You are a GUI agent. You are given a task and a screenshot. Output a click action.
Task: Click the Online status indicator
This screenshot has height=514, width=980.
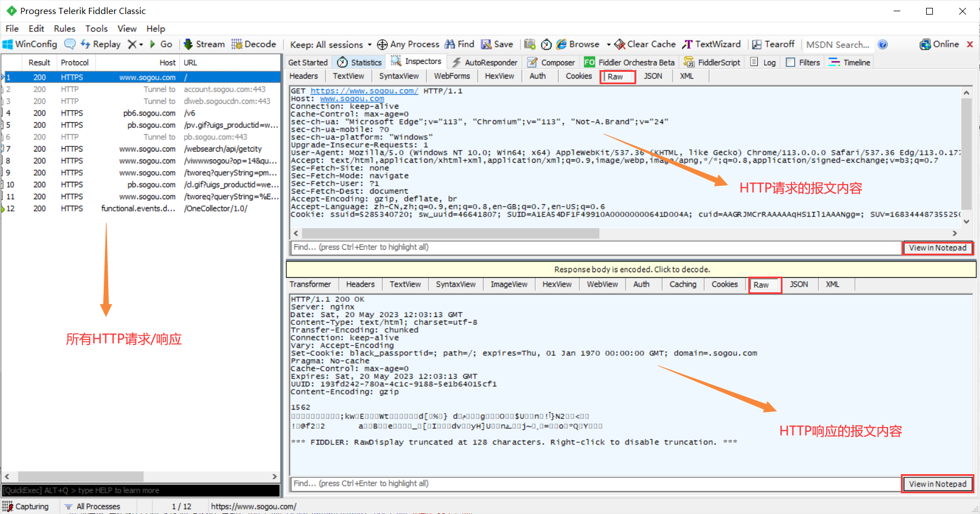coord(939,44)
